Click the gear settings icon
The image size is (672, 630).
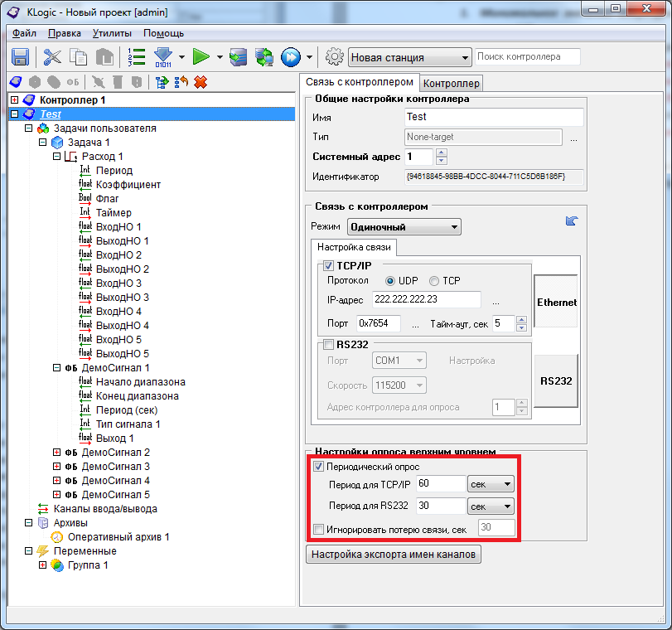click(334, 57)
